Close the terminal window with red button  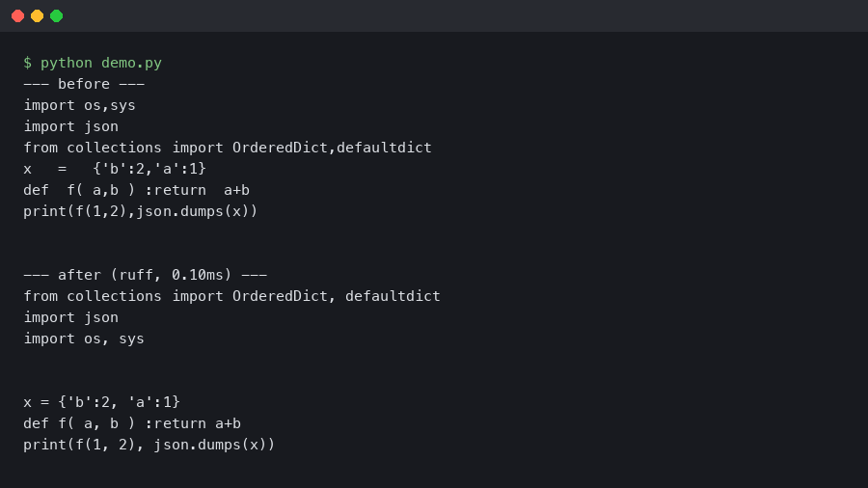pyautogui.click(x=17, y=15)
